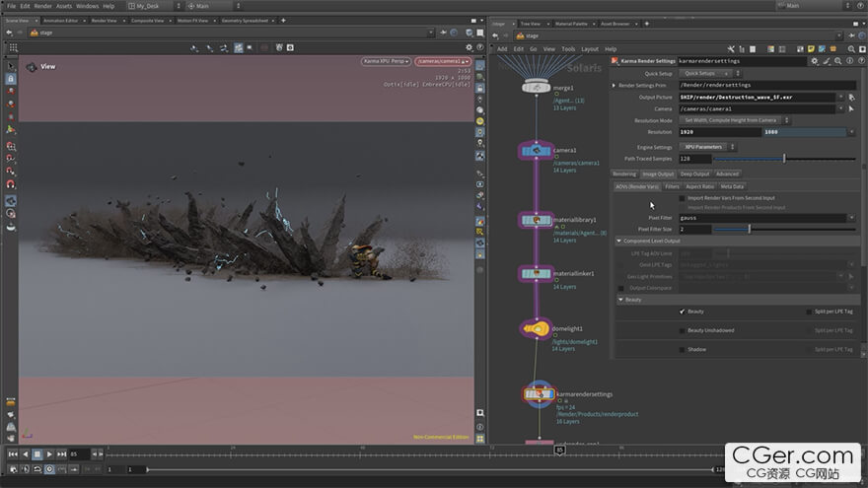Toggle the real-time playback clock icon
This screenshot has width=868, height=488.
(49, 469)
